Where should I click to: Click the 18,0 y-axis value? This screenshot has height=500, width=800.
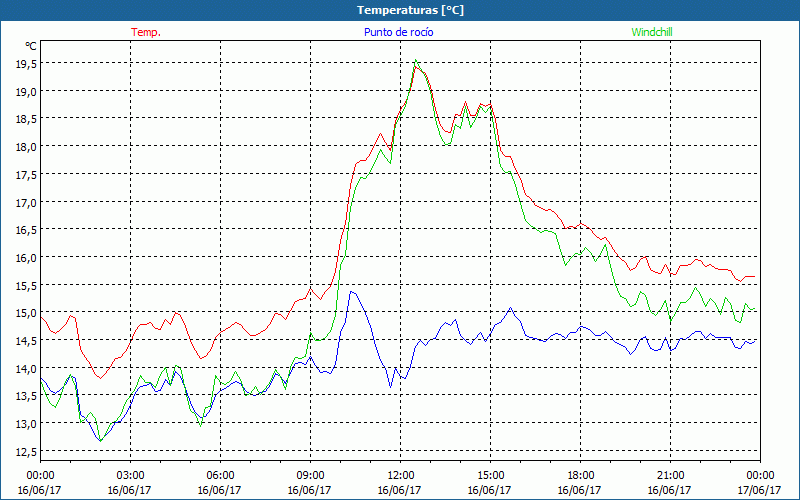(x=27, y=147)
